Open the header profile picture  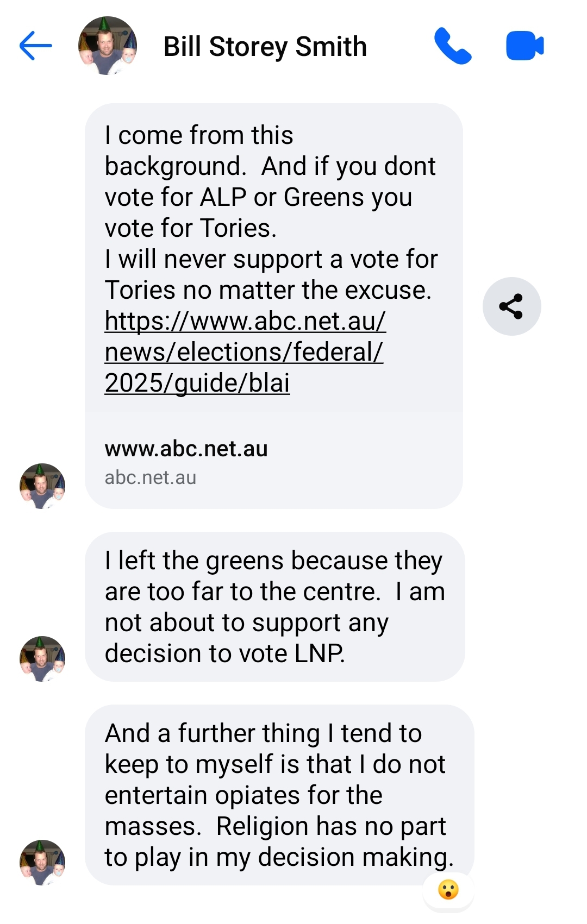click(108, 46)
